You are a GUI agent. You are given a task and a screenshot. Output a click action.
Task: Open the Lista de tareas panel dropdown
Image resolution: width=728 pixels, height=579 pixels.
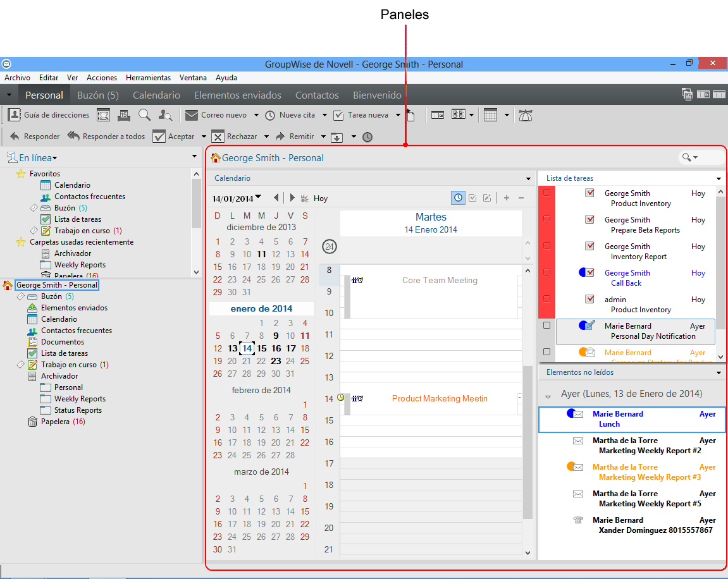click(719, 179)
